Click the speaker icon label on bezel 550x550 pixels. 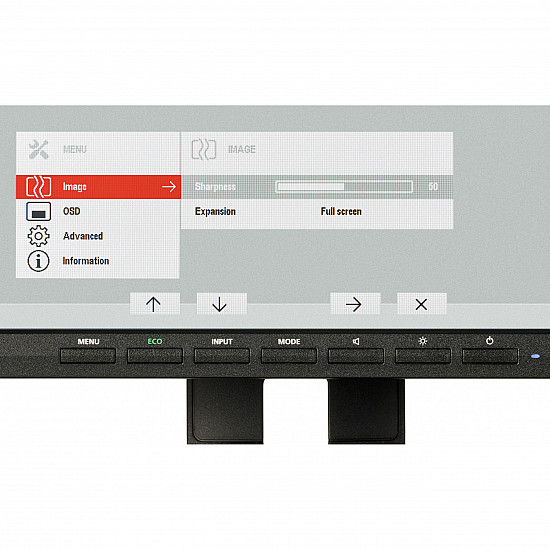click(x=356, y=341)
